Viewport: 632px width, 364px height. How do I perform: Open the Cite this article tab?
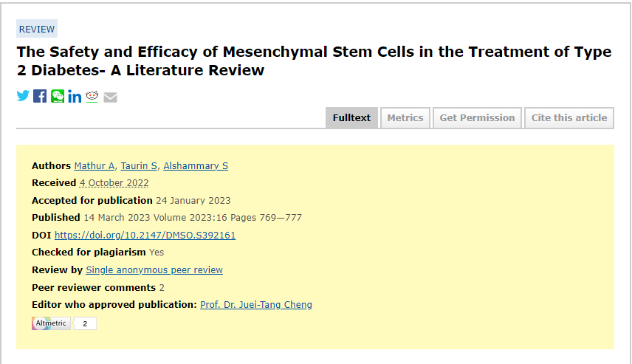point(569,118)
